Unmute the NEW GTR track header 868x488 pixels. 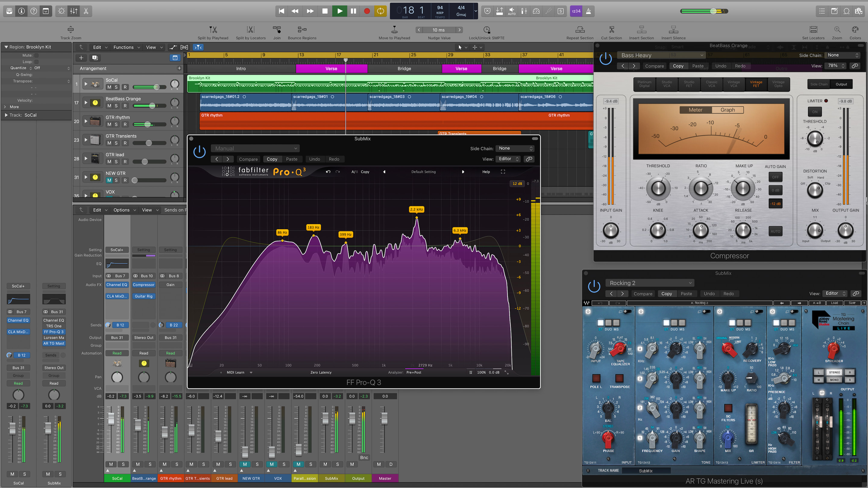pos(109,180)
